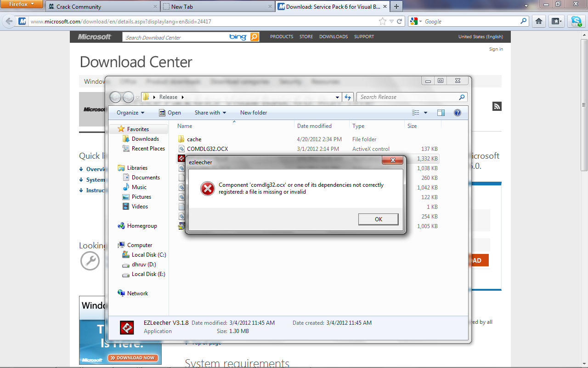Open the Documents library

[141, 178]
